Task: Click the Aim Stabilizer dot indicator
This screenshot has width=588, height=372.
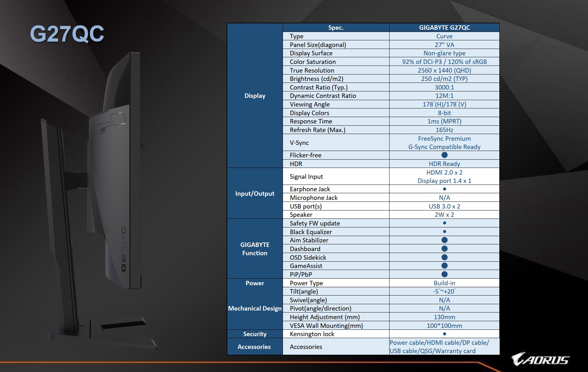Action: (x=444, y=240)
